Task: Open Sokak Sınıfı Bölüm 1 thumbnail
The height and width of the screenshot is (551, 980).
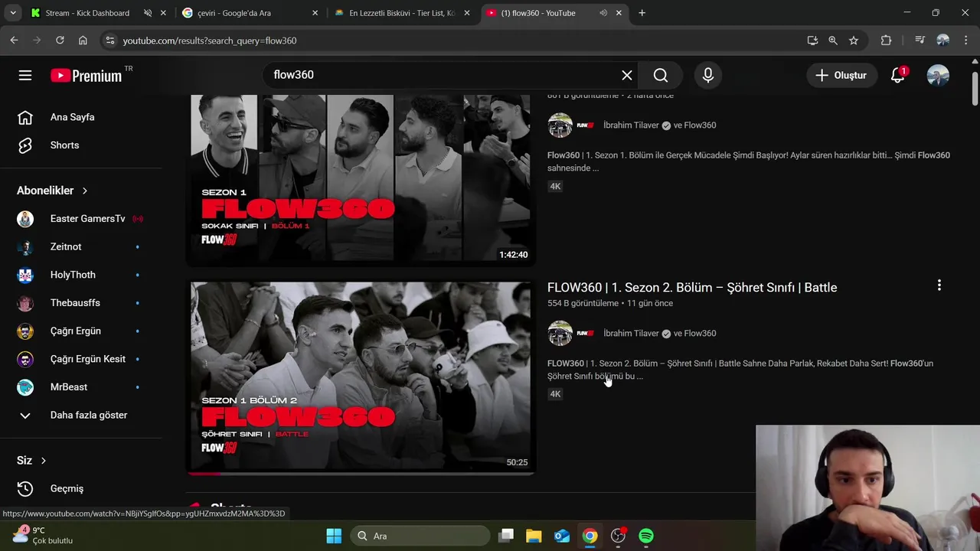Action: tap(361, 178)
